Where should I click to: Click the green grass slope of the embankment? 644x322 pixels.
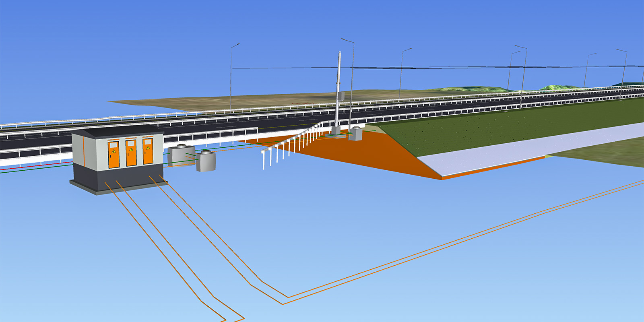pyautogui.click(x=503, y=125)
